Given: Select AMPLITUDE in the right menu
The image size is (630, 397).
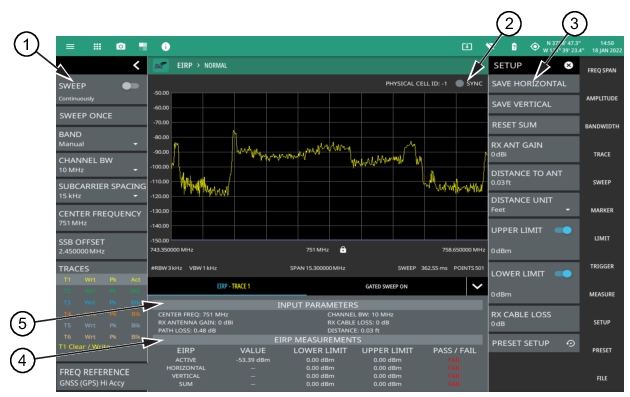Looking at the screenshot, I should click(x=601, y=98).
